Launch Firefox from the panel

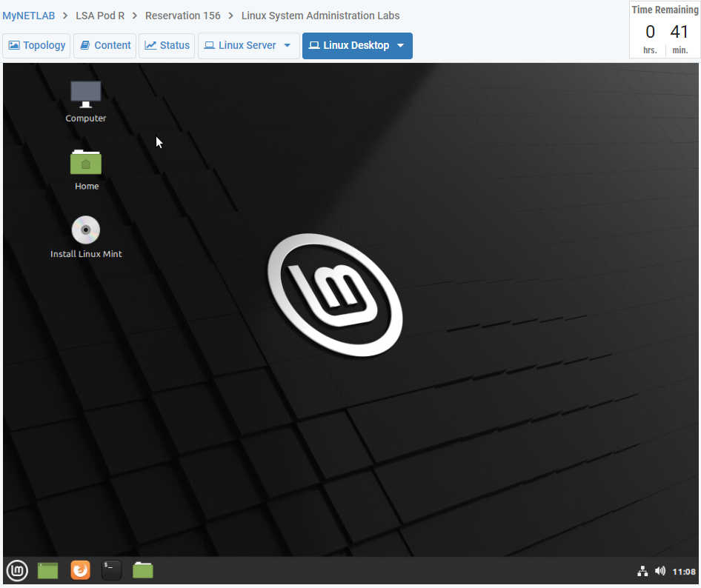81,570
